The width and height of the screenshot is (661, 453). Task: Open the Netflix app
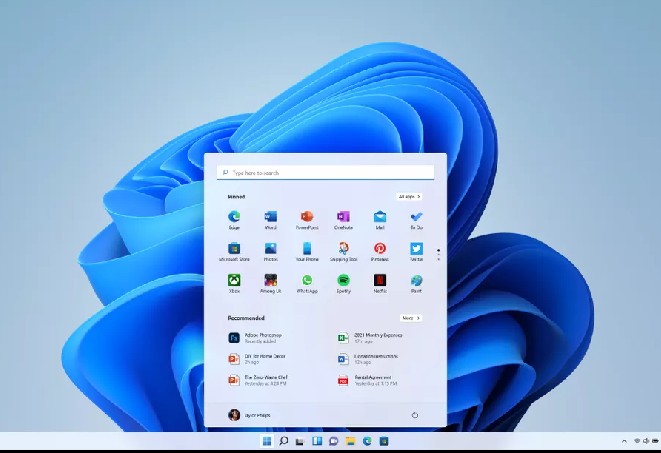coord(380,284)
